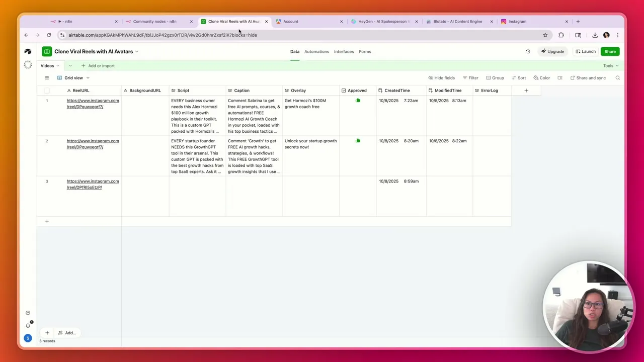Select the ErrorLog column header

(492, 90)
